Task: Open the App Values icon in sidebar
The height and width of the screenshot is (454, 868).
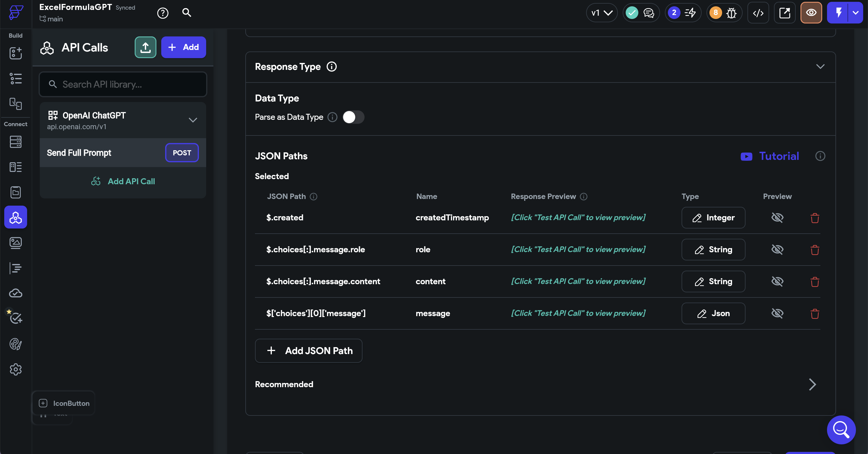Action: click(15, 192)
